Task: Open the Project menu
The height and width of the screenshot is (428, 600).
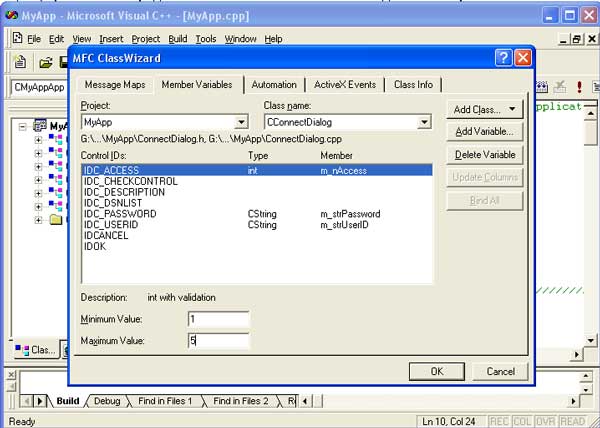Action: click(146, 39)
